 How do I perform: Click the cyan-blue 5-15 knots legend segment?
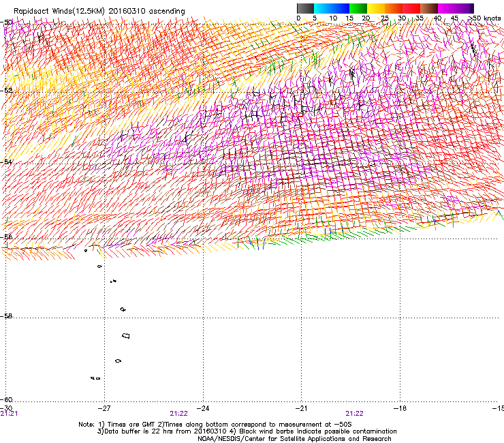[x=332, y=8]
